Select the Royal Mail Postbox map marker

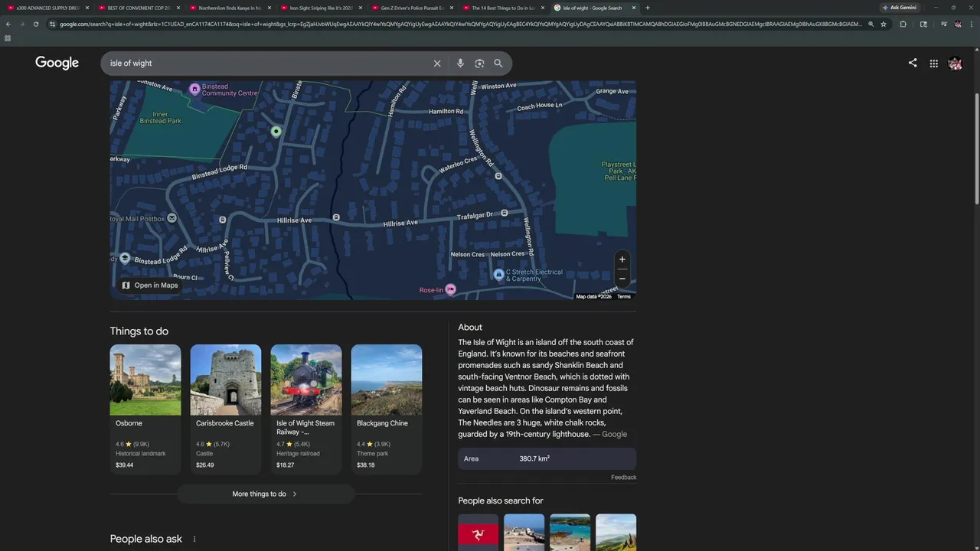tap(171, 218)
